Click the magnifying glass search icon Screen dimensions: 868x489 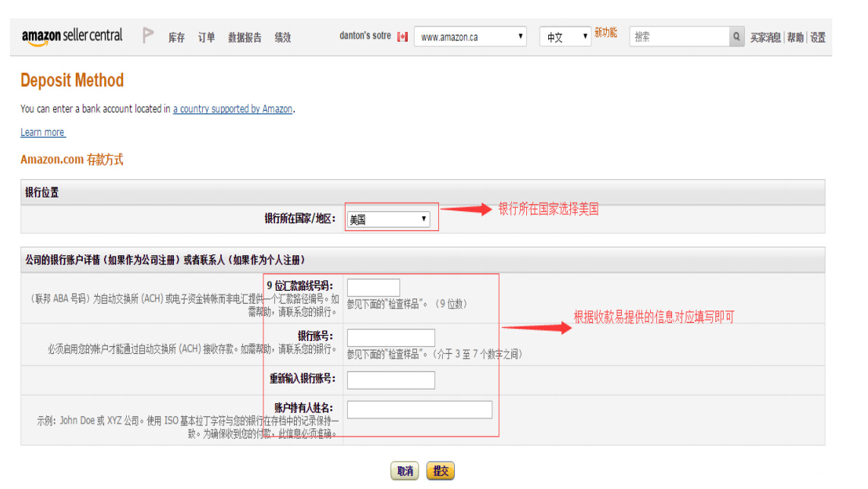point(736,36)
